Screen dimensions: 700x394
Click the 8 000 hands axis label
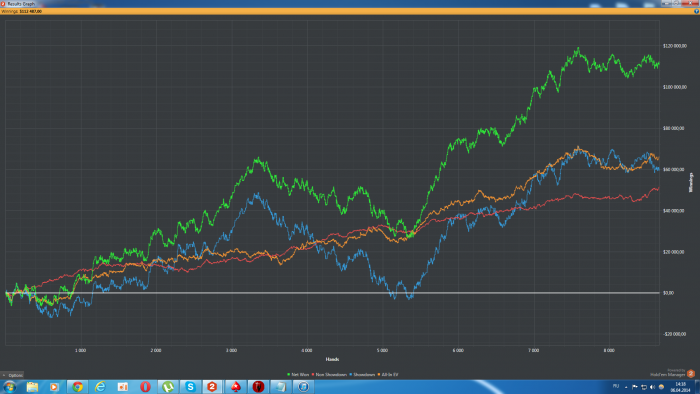click(609, 351)
